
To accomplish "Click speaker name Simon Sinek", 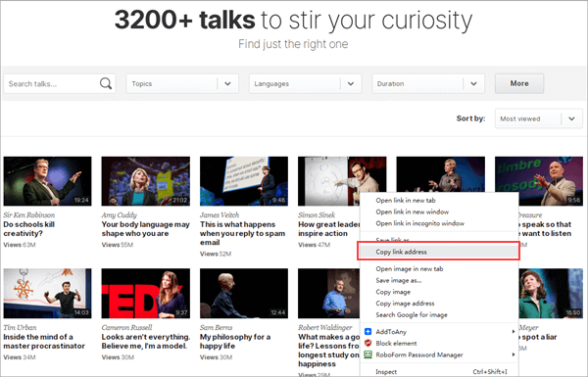I will coord(317,214).
